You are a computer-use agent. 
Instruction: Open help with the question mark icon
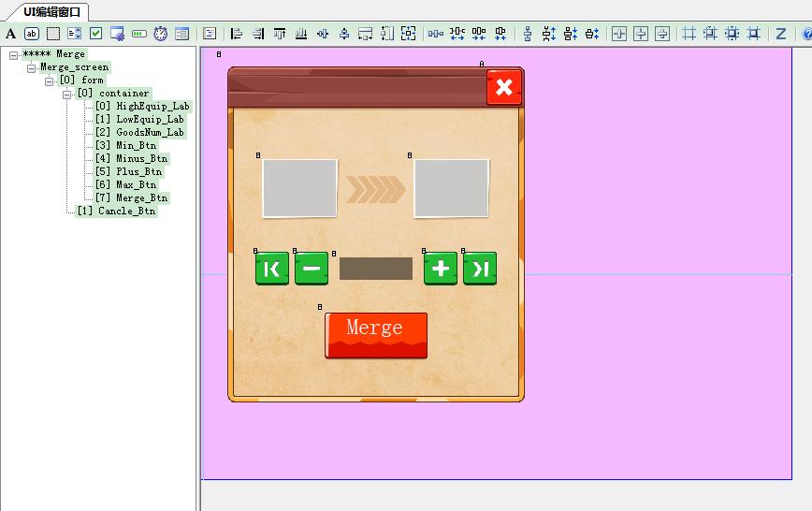(806, 34)
